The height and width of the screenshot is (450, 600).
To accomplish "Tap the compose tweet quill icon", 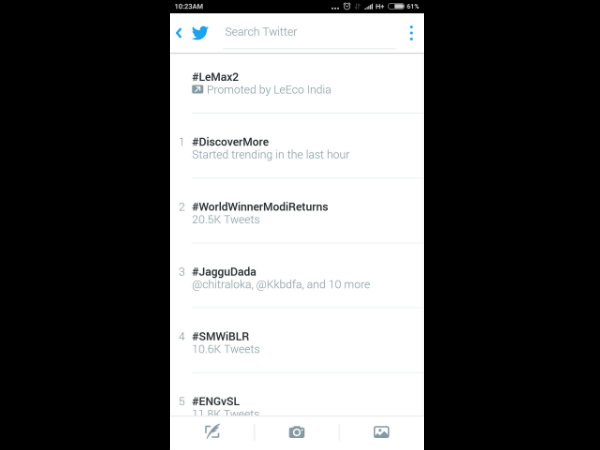I will coord(212,432).
